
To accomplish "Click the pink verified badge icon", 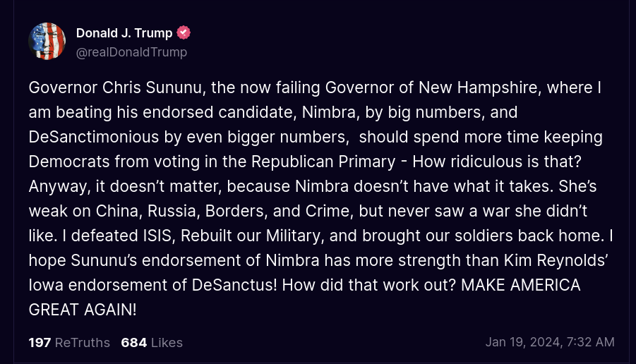I will click(184, 33).
